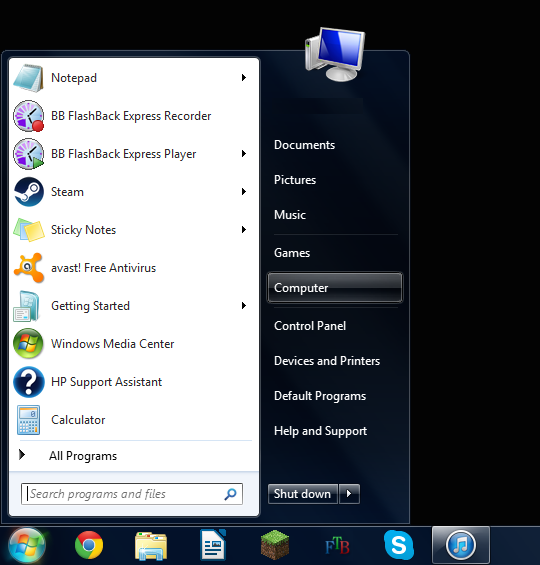Open Devices and Printers
540x565 pixels.
[327, 361]
